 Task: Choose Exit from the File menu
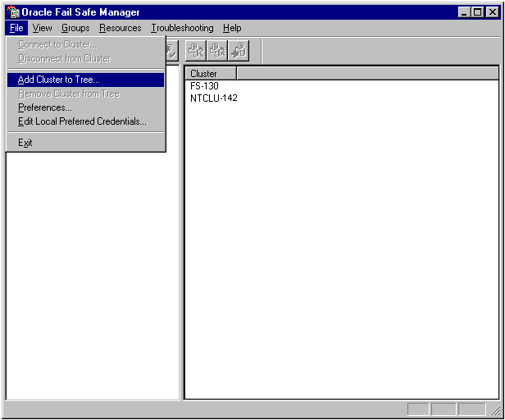pos(85,143)
